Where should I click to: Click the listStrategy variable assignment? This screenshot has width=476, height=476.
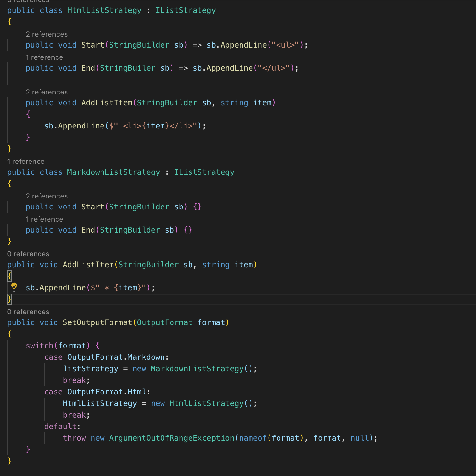(x=91, y=369)
